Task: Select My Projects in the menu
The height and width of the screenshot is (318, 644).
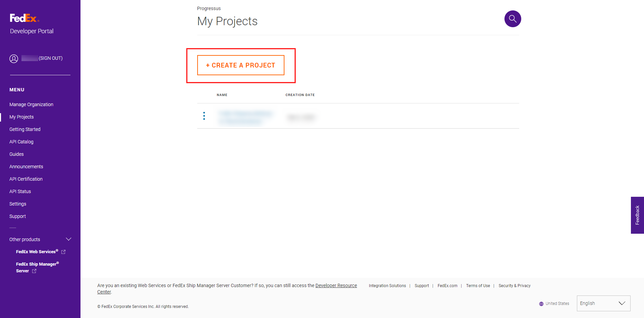Action: pos(21,117)
